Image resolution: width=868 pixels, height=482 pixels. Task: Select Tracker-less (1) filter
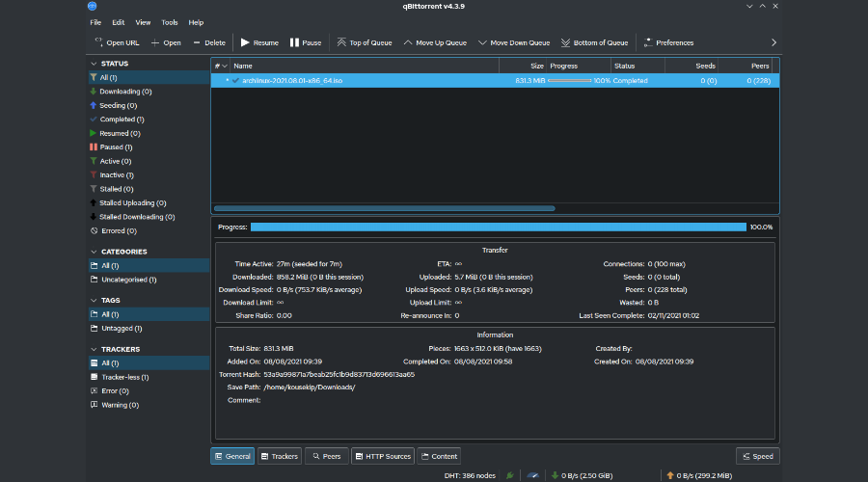[x=149, y=377]
